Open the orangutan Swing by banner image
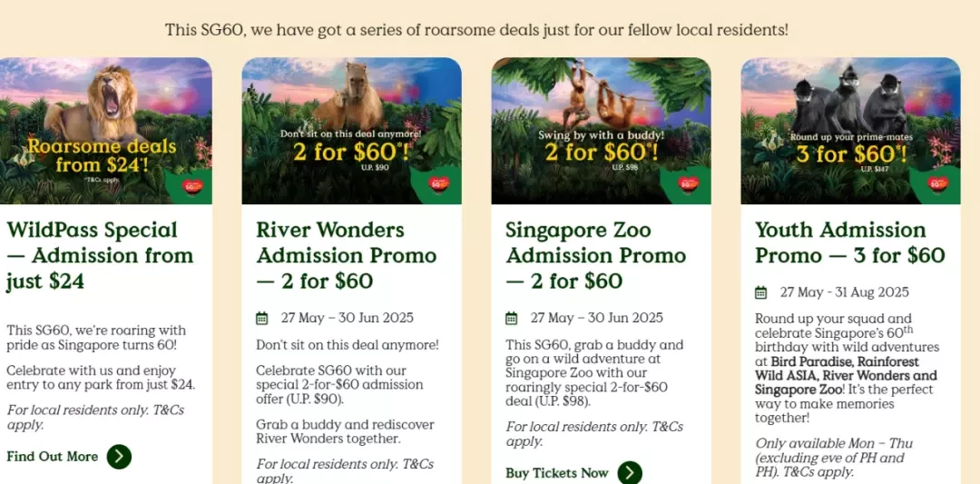Viewport: 980px width, 484px height. pyautogui.click(x=602, y=131)
